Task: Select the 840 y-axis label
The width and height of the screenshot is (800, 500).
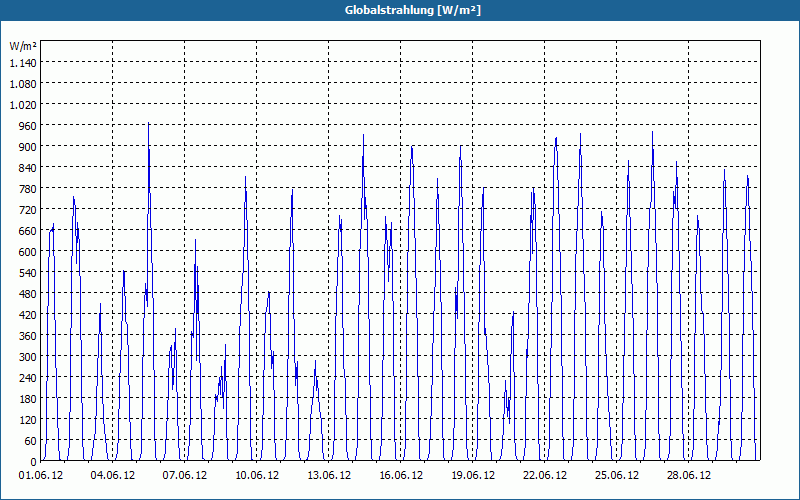Action: point(28,168)
